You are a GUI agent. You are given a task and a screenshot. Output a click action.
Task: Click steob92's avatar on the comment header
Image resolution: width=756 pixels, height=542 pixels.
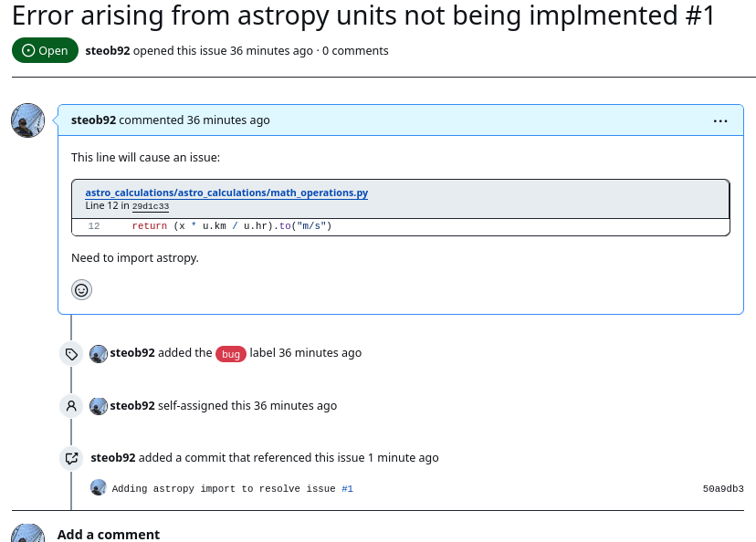coord(27,120)
